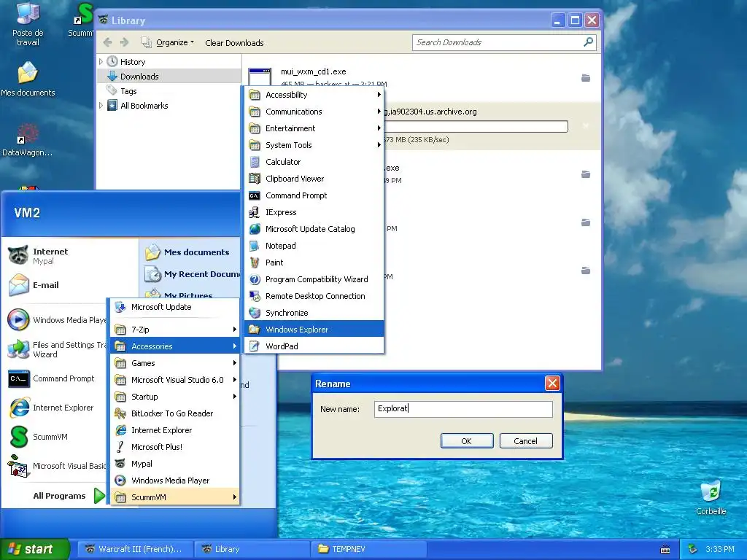747x560 pixels.
Task: Click the Paint icon in Accessories
Action: [255, 262]
